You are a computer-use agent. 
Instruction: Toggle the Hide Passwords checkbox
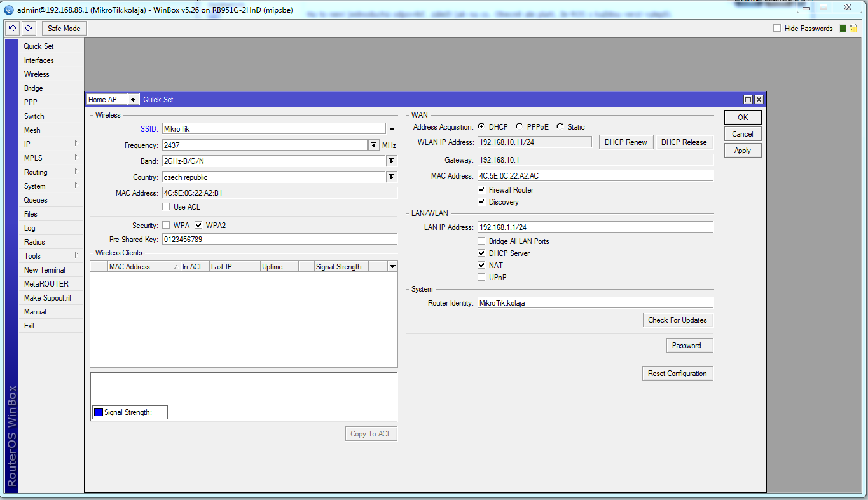pyautogui.click(x=777, y=29)
